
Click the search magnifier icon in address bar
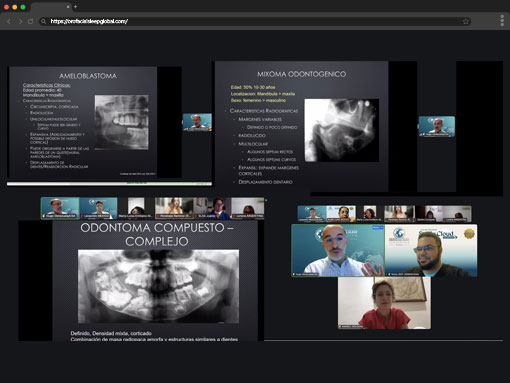[x=43, y=21]
